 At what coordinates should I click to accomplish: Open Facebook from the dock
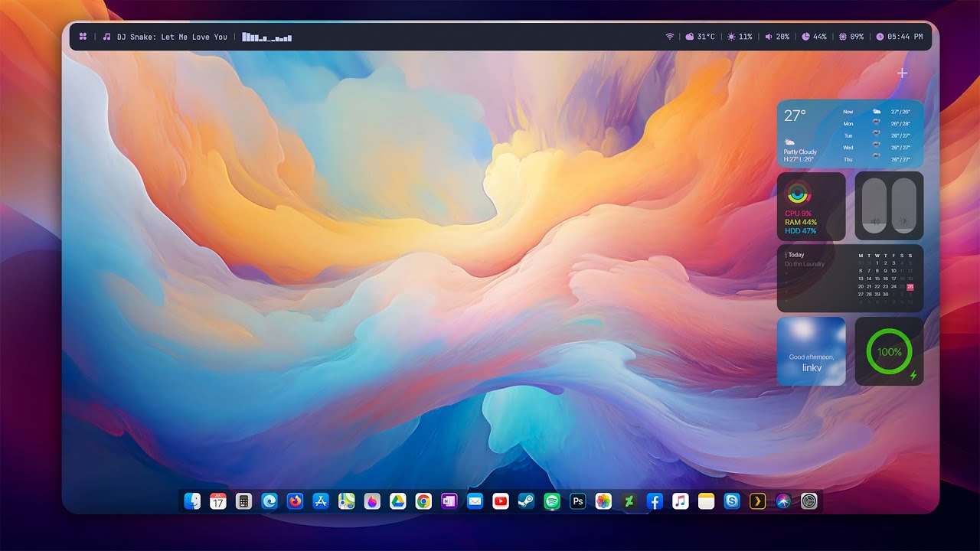[x=655, y=501]
